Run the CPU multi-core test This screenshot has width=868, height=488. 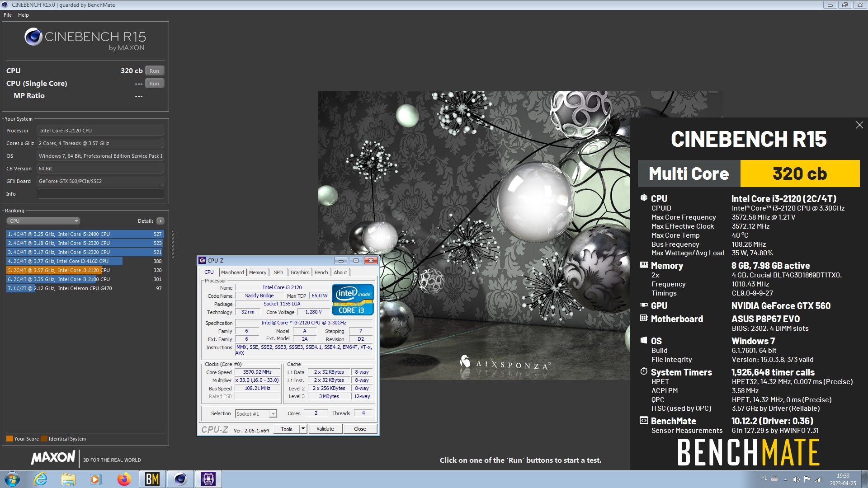click(x=155, y=71)
